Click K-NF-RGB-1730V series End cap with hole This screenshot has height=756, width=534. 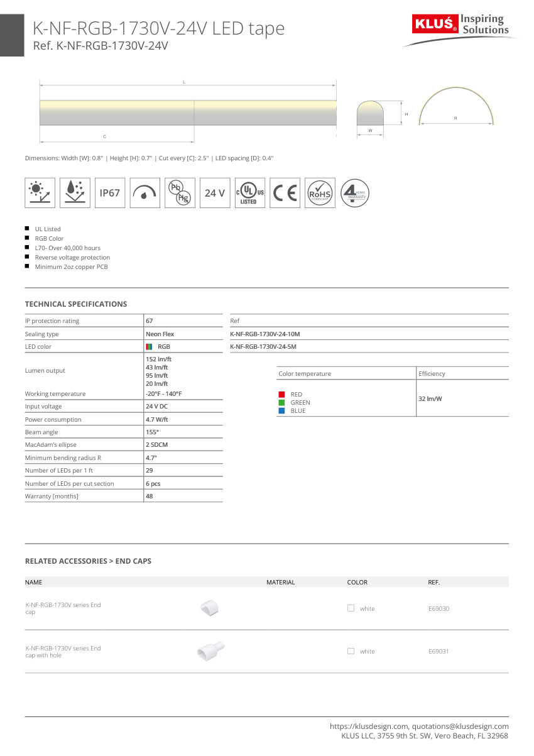(63, 652)
